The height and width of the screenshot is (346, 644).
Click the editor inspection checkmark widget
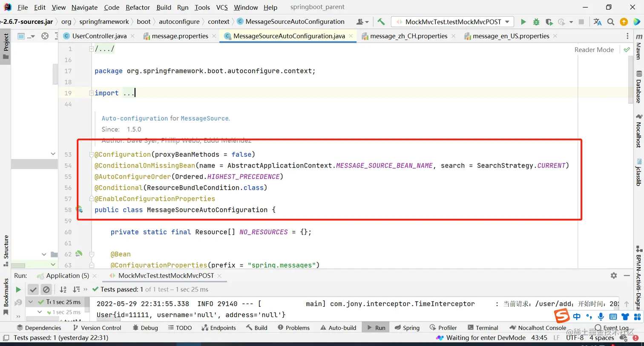627,49
